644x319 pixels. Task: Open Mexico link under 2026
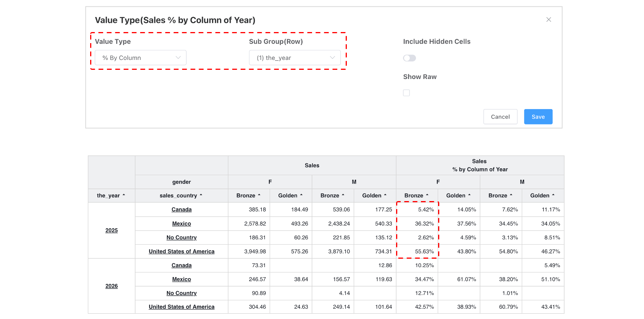tap(181, 279)
